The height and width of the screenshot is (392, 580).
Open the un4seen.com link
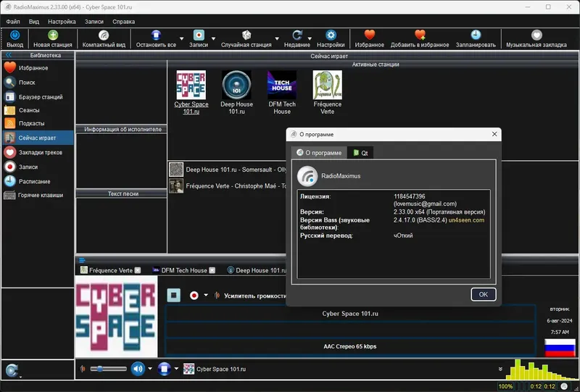click(466, 220)
